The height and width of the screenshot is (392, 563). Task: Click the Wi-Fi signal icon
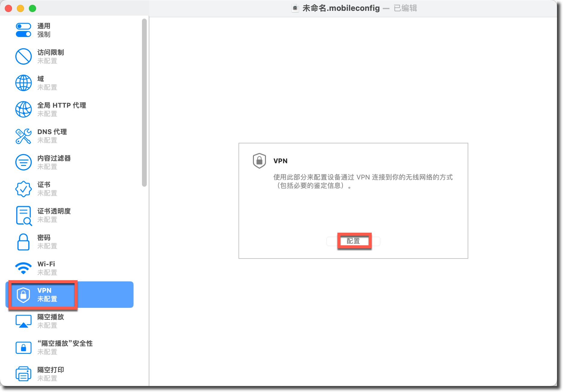click(23, 268)
